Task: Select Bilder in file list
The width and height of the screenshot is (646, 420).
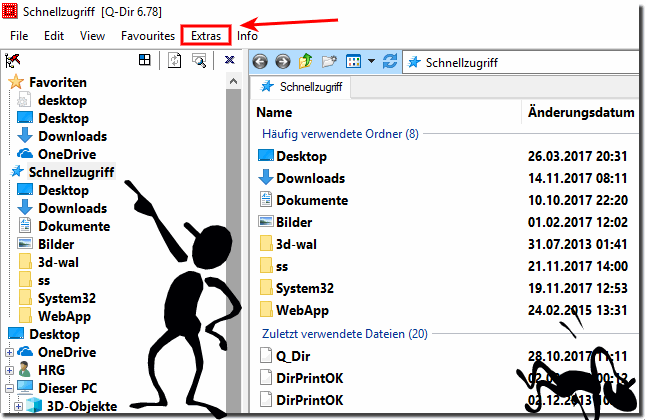Action: (x=294, y=222)
